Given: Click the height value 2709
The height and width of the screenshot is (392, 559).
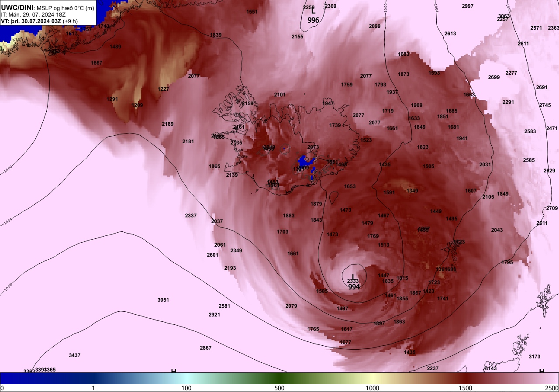Looking at the screenshot, I should tap(552, 208).
